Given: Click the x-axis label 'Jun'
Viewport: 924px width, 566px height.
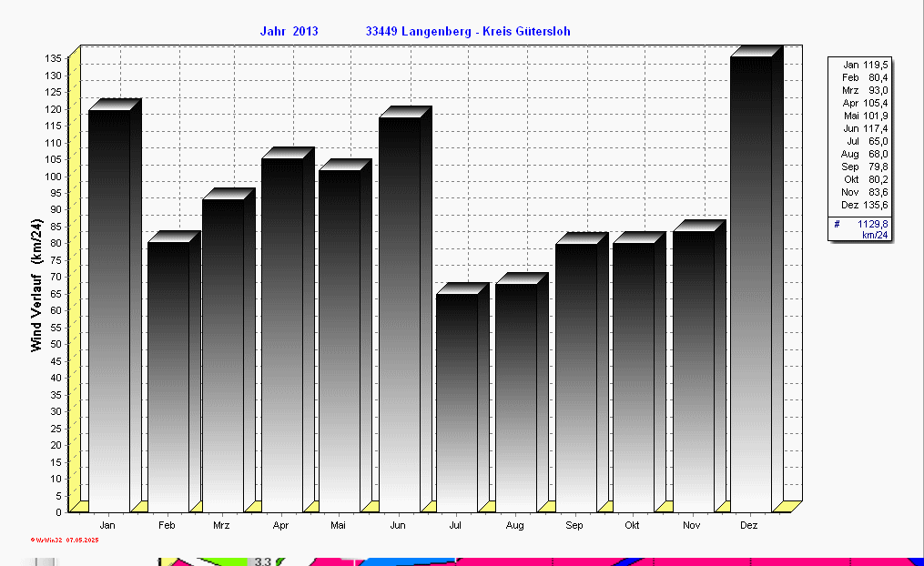Looking at the screenshot, I should (x=398, y=525).
